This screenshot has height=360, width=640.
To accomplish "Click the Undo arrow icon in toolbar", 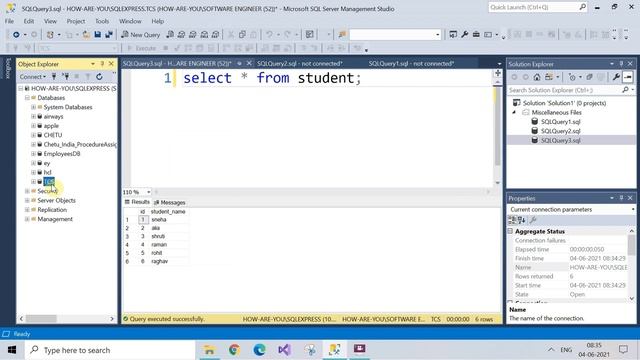I will (269, 35).
